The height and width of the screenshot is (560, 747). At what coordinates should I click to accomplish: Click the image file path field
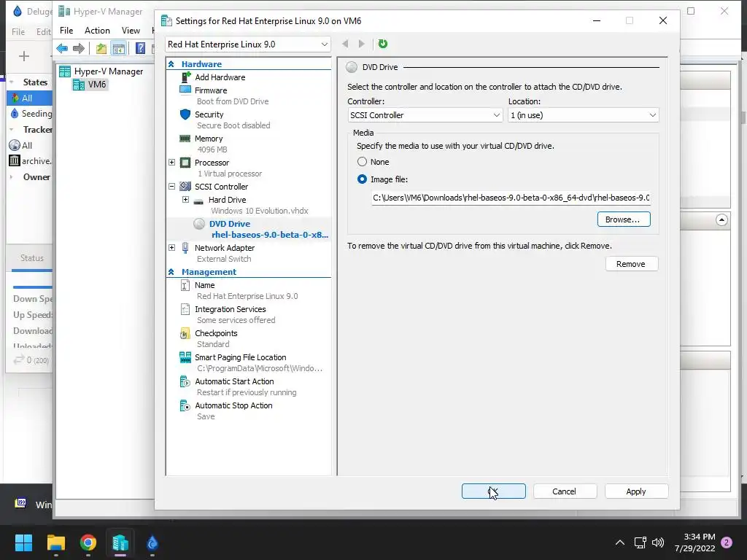pos(511,198)
